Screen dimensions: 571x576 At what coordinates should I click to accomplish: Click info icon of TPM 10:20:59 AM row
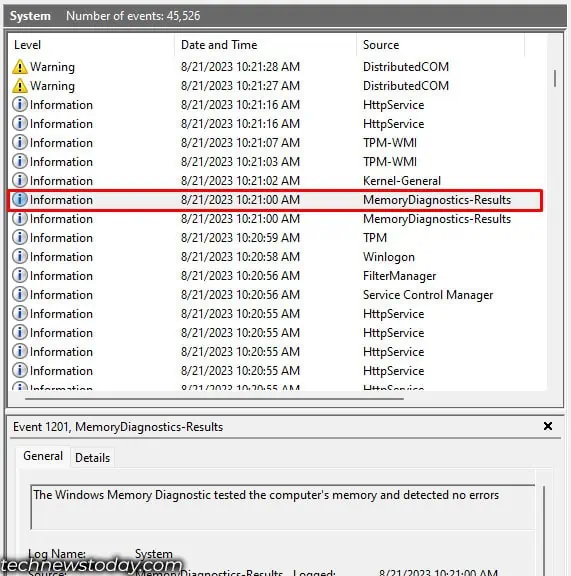pos(20,238)
